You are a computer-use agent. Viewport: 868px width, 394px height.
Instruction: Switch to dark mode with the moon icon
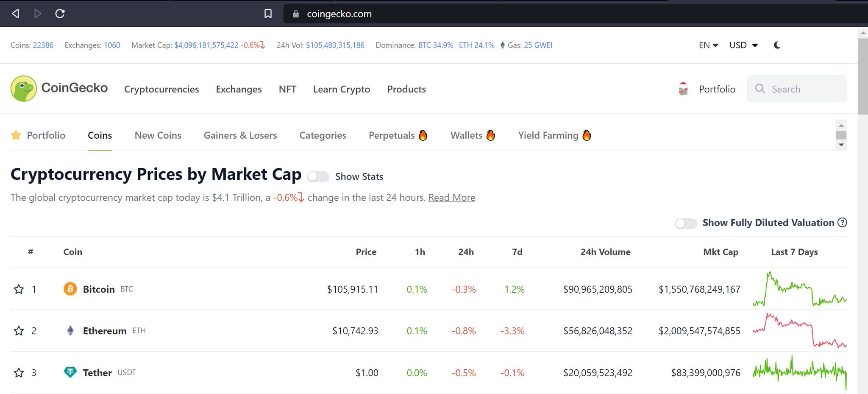777,45
